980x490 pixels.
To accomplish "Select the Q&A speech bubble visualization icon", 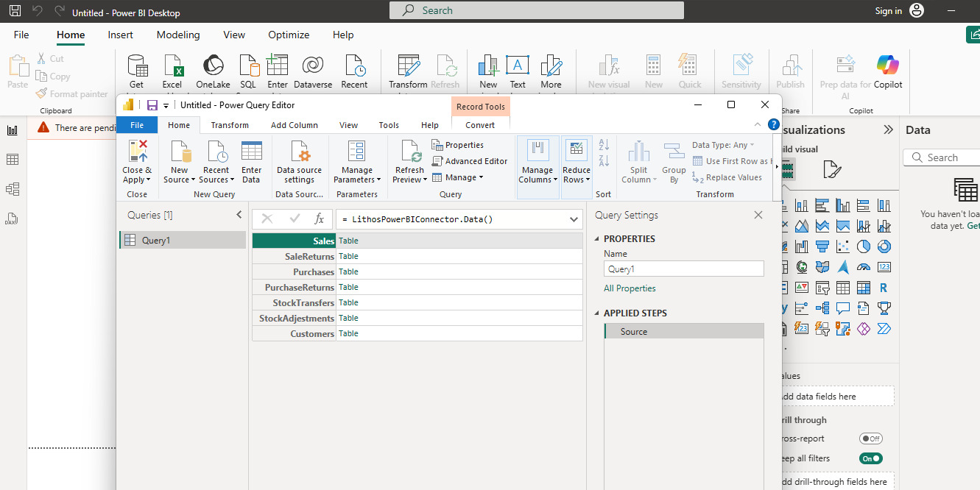I will click(x=843, y=308).
